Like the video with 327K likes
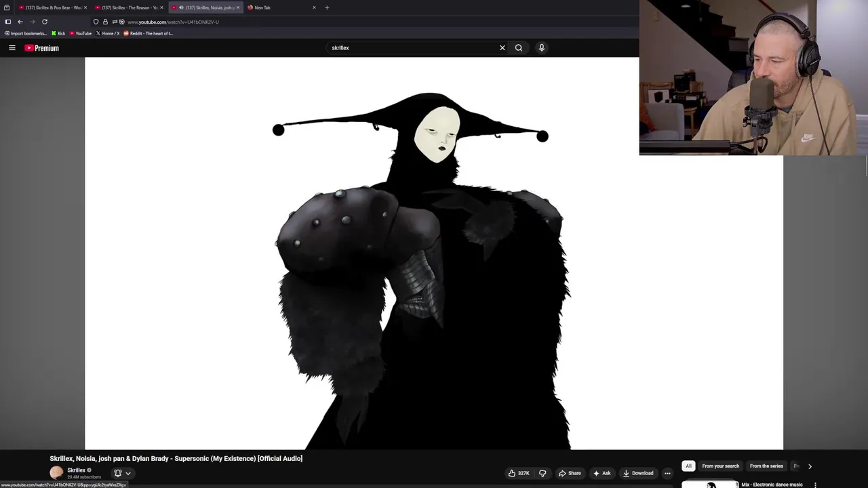The height and width of the screenshot is (488, 868). click(519, 473)
